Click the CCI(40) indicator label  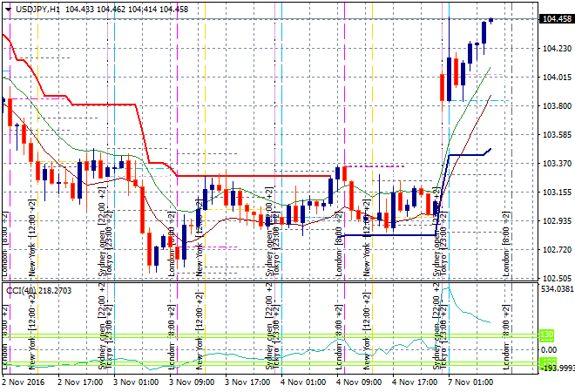pos(20,290)
